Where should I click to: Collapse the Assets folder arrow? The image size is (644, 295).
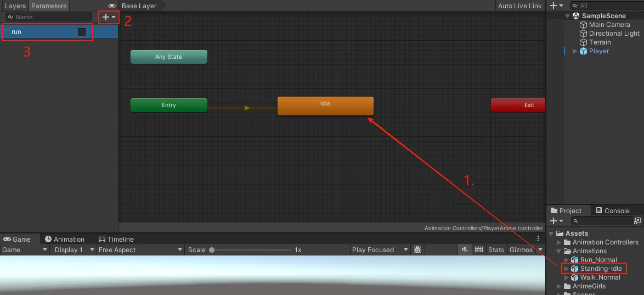[x=551, y=233]
